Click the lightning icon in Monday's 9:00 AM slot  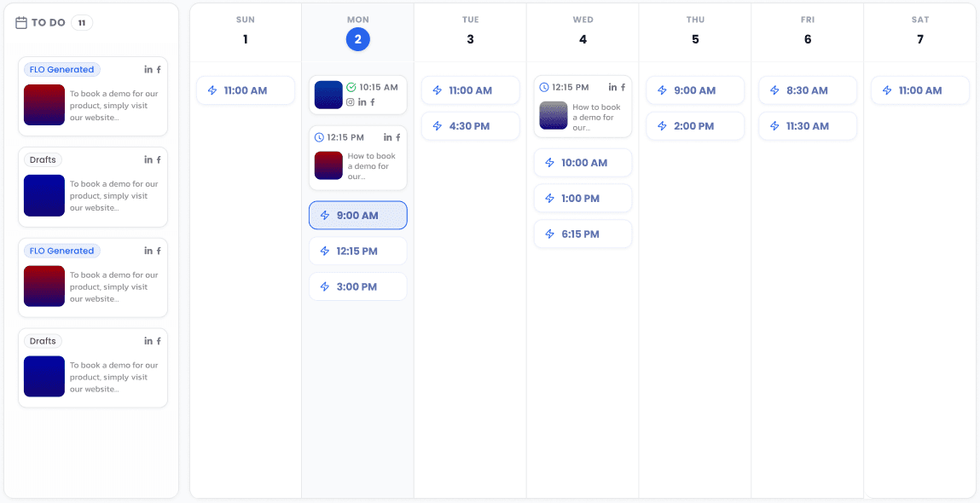click(x=325, y=216)
